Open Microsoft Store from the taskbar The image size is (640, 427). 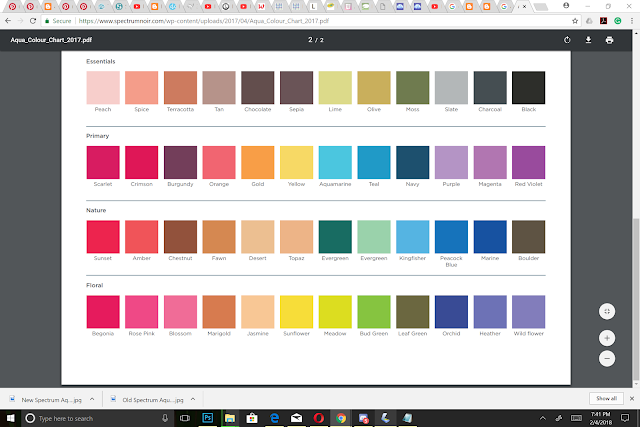click(x=252, y=418)
